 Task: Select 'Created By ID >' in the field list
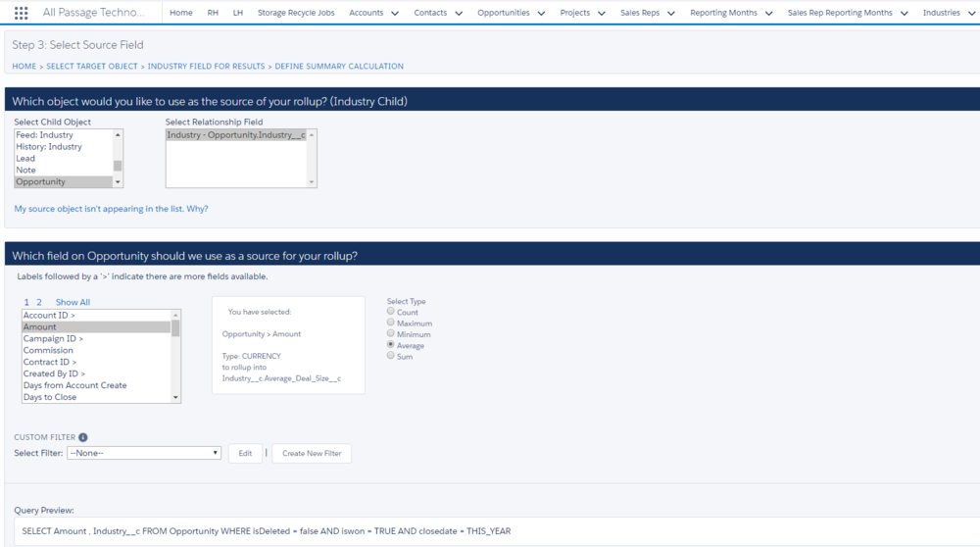click(x=96, y=373)
